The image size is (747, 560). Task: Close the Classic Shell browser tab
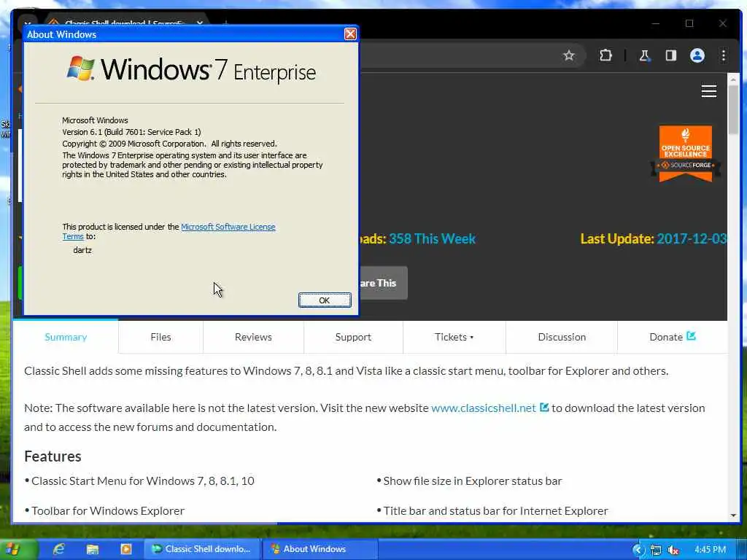coord(200,23)
